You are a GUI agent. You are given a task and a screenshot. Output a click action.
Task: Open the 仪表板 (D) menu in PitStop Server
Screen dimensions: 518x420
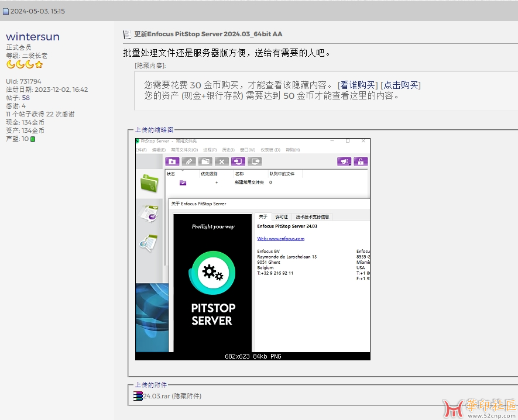270,150
